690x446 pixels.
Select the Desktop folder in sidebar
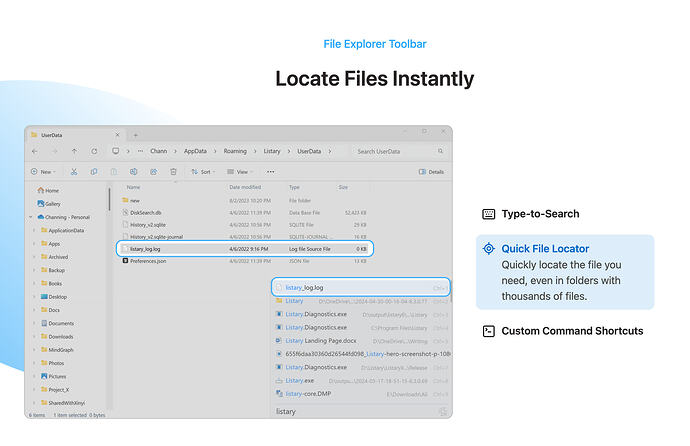[x=54, y=297]
